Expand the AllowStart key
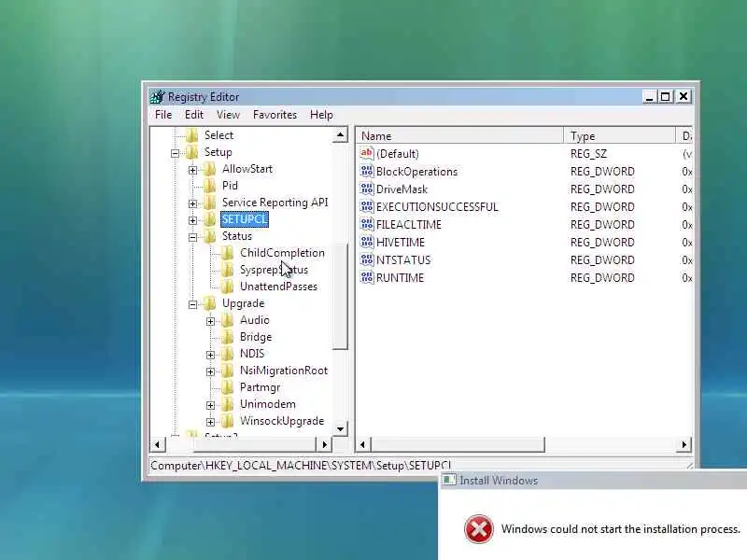Image resolution: width=747 pixels, height=560 pixels. coord(193,170)
